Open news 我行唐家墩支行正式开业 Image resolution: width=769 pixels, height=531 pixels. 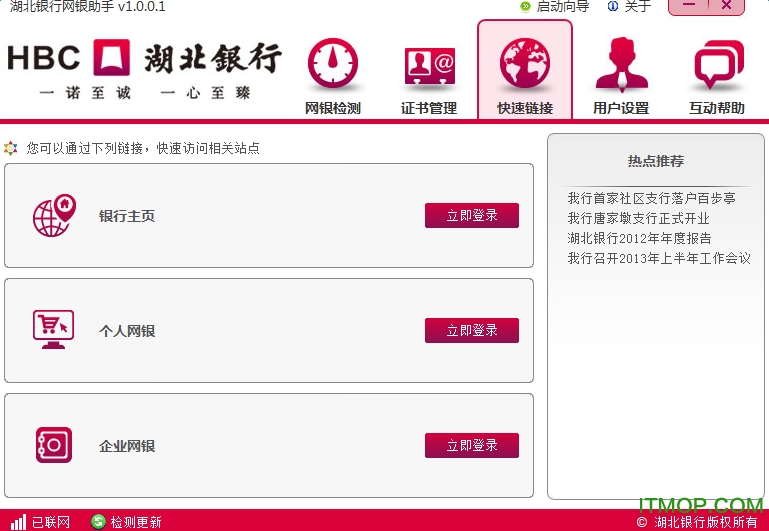[638, 218]
